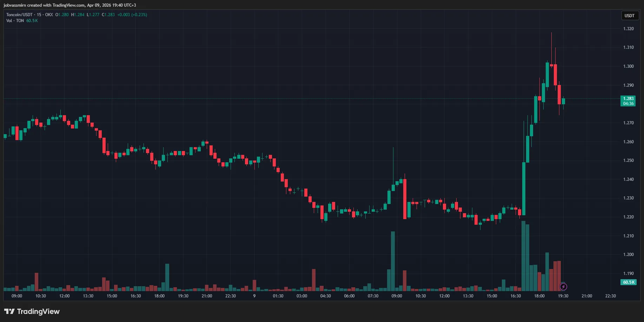The width and height of the screenshot is (644, 322).
Task: Click the 21:00 label on right side of time axis
Action: [x=587, y=296]
